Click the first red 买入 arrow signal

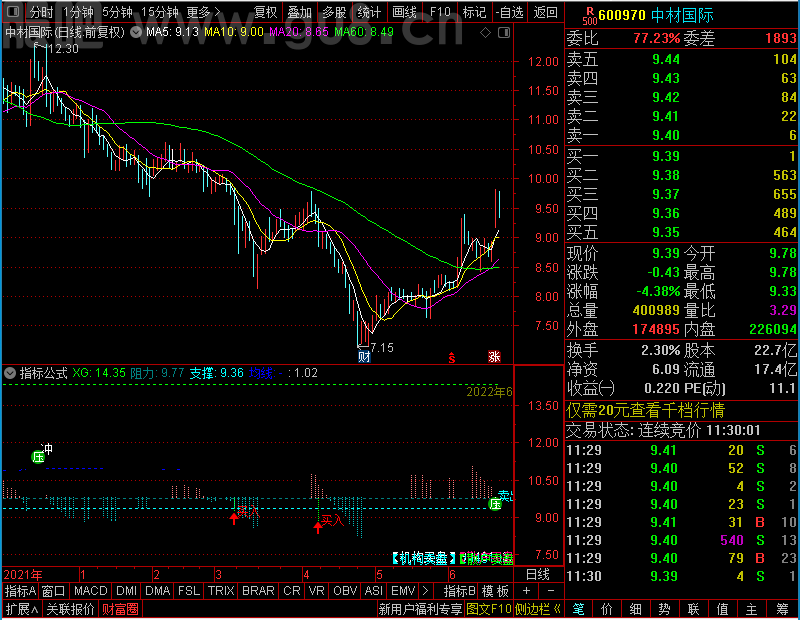[234, 519]
